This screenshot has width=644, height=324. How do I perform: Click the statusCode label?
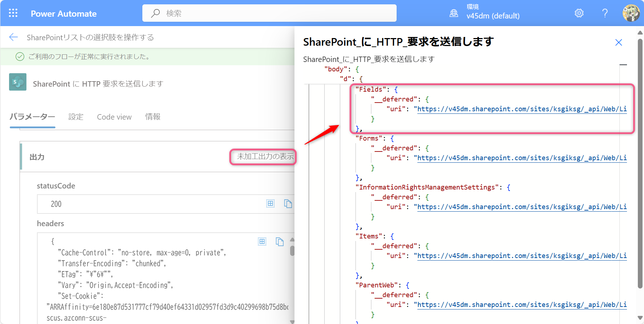pyautogui.click(x=56, y=186)
